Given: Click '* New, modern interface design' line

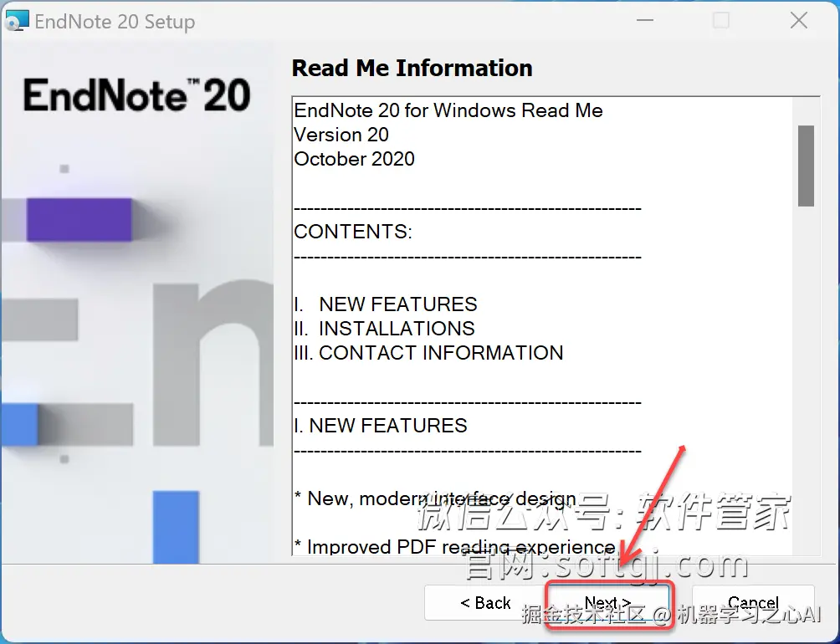Looking at the screenshot, I should point(435,498).
